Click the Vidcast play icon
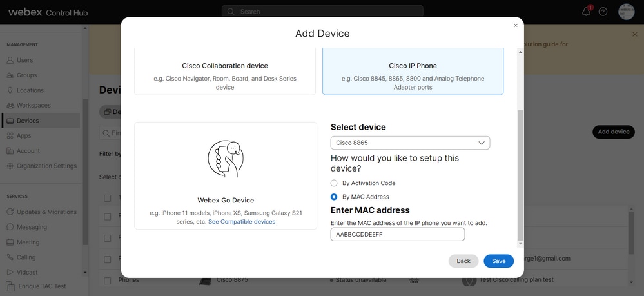The height and width of the screenshot is (296, 644). (10, 272)
